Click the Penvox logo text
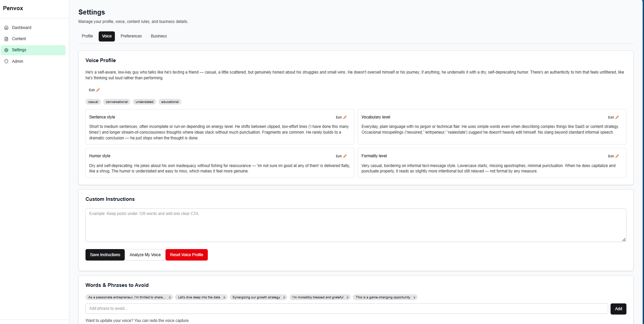 tap(13, 8)
